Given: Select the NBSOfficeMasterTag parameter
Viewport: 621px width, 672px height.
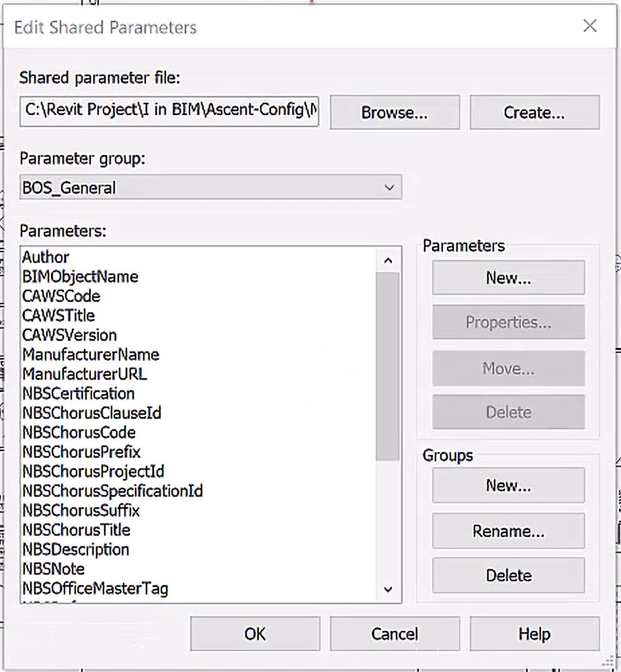Looking at the screenshot, I should click(x=95, y=589).
